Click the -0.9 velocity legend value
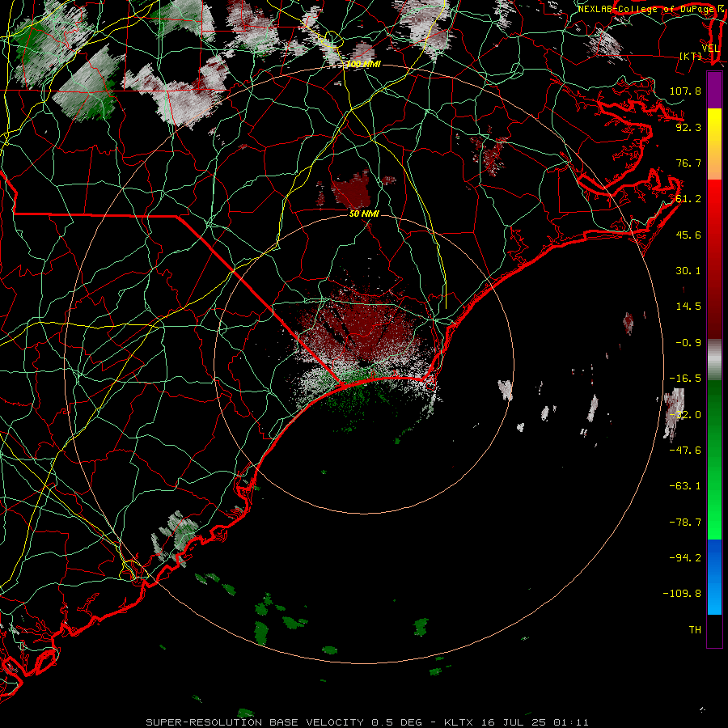The width and height of the screenshot is (728, 728). pyautogui.click(x=688, y=343)
